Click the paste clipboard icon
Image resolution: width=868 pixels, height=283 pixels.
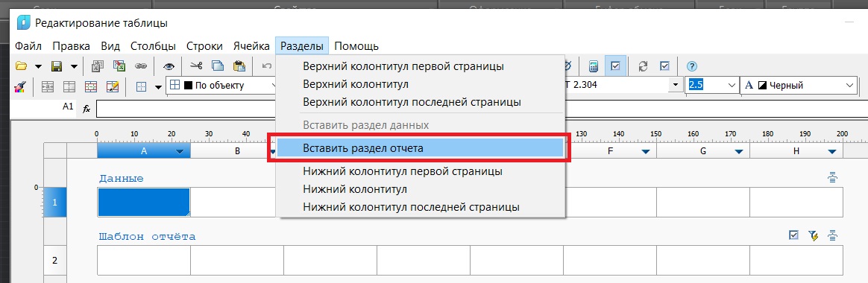pos(239,66)
